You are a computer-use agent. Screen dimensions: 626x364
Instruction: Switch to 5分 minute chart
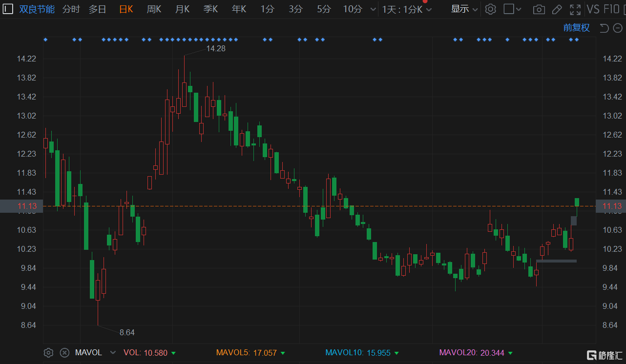coord(324,9)
